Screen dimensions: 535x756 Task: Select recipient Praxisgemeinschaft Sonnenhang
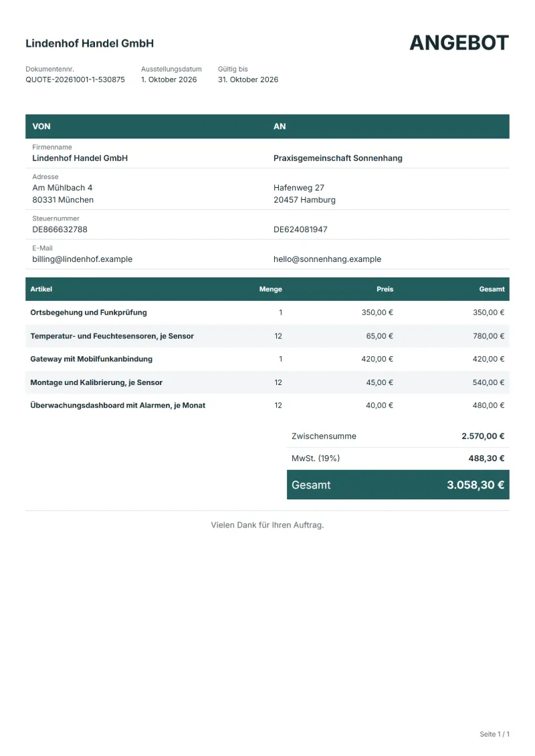[x=338, y=158]
